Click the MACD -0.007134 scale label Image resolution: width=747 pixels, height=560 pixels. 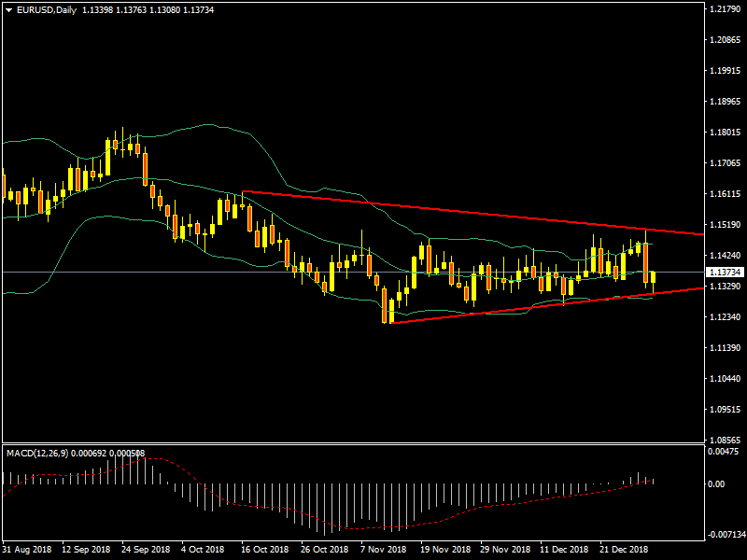[x=725, y=535]
